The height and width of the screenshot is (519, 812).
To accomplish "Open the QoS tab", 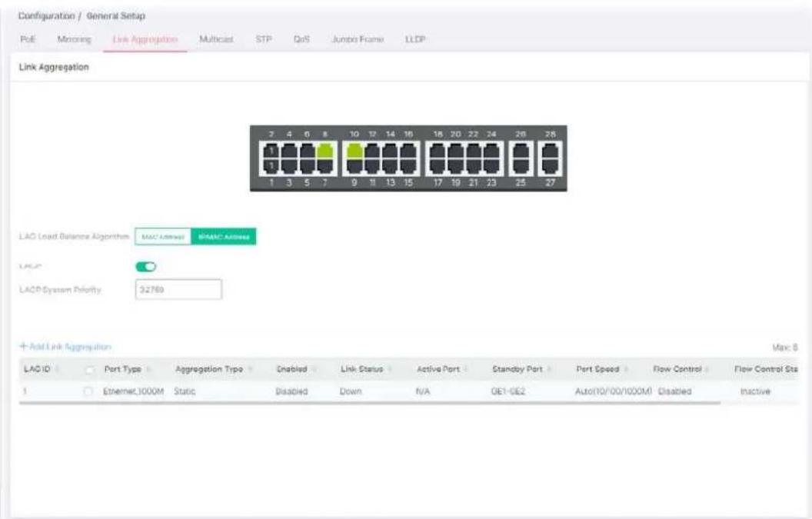I will pyautogui.click(x=301, y=39).
